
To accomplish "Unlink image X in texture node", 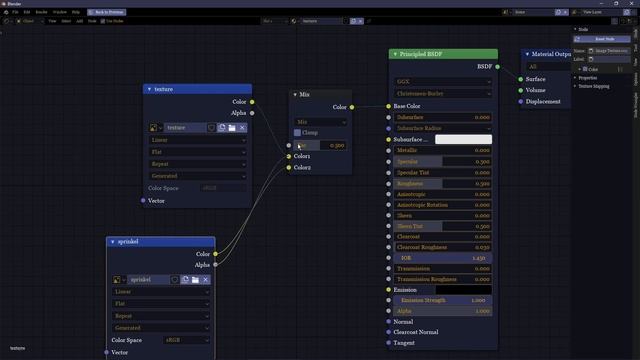I will pos(242,128).
